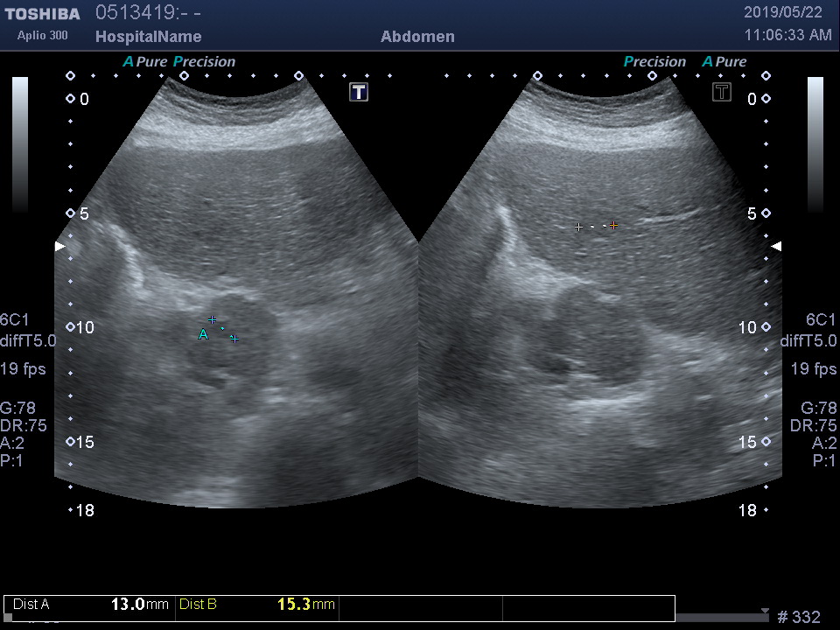This screenshot has height=630, width=840.
Task: Click the red caliper B cross marker
Action: coord(613,226)
